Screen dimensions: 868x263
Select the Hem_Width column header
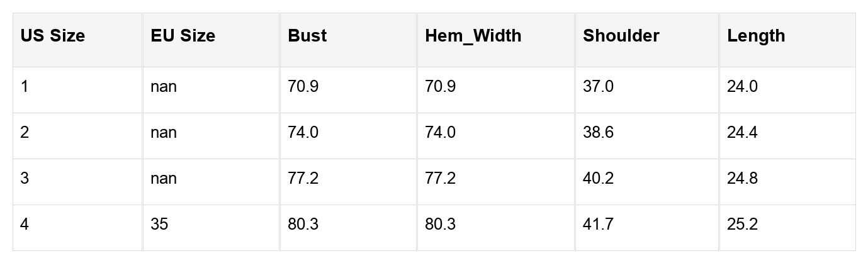tap(473, 36)
